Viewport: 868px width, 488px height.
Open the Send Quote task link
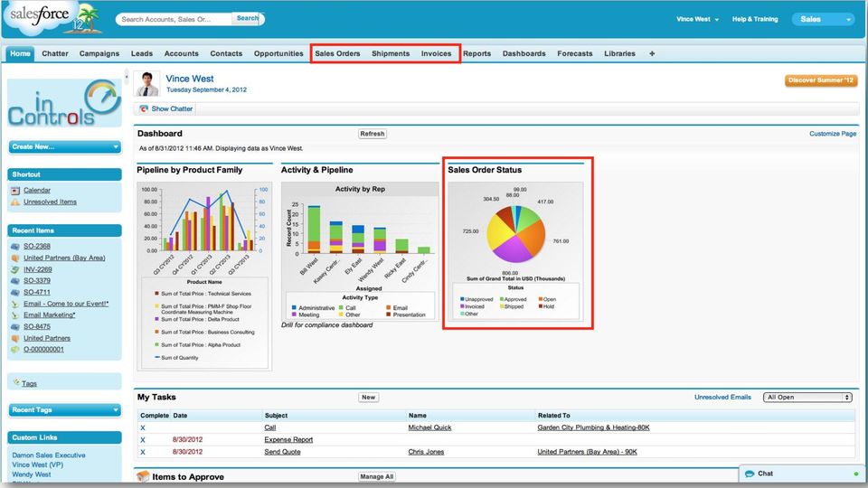click(x=282, y=452)
